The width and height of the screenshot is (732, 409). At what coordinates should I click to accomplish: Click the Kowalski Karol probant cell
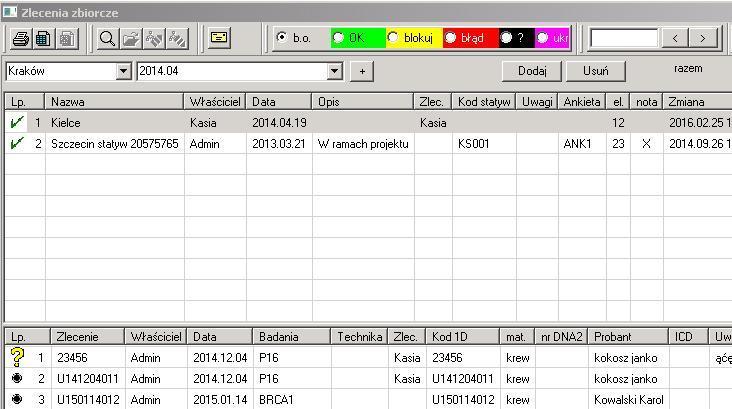[628, 399]
